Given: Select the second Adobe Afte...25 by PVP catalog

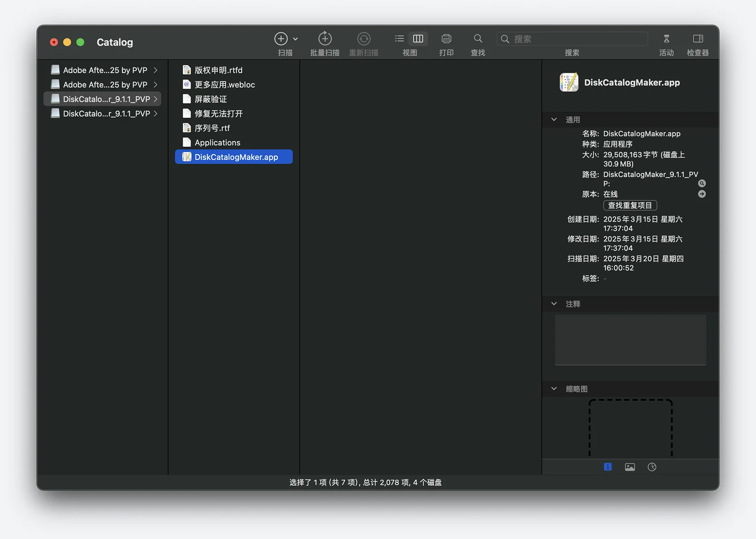Looking at the screenshot, I should pyautogui.click(x=102, y=85).
